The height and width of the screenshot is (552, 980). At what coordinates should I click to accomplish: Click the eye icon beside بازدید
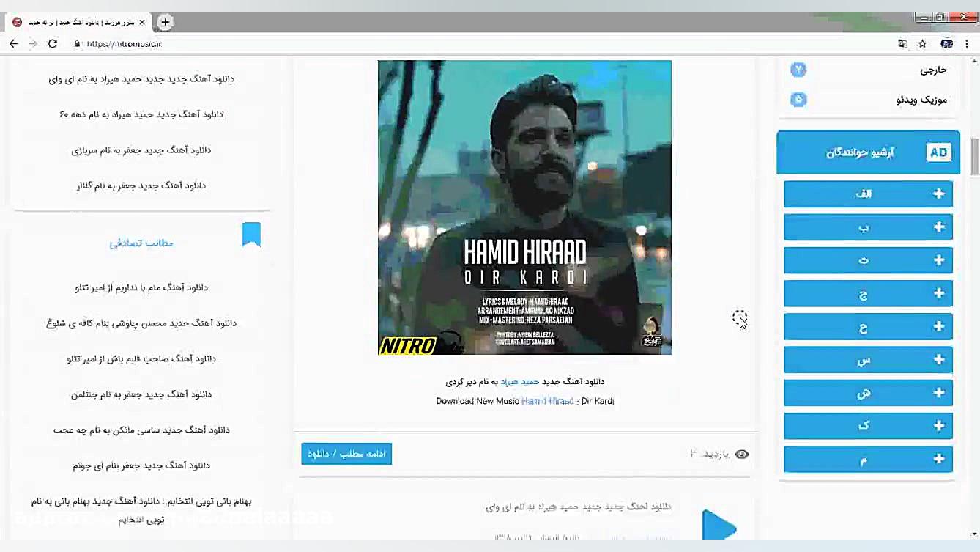742,455
